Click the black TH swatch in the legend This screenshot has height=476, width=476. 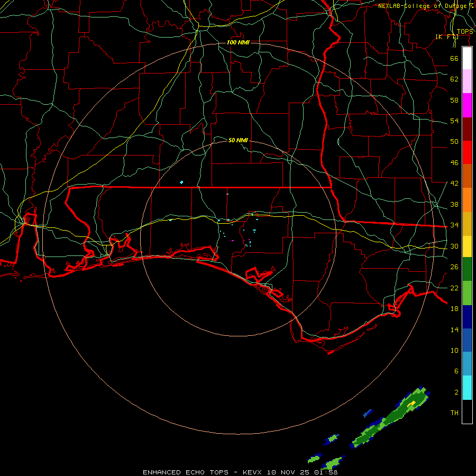click(467, 411)
